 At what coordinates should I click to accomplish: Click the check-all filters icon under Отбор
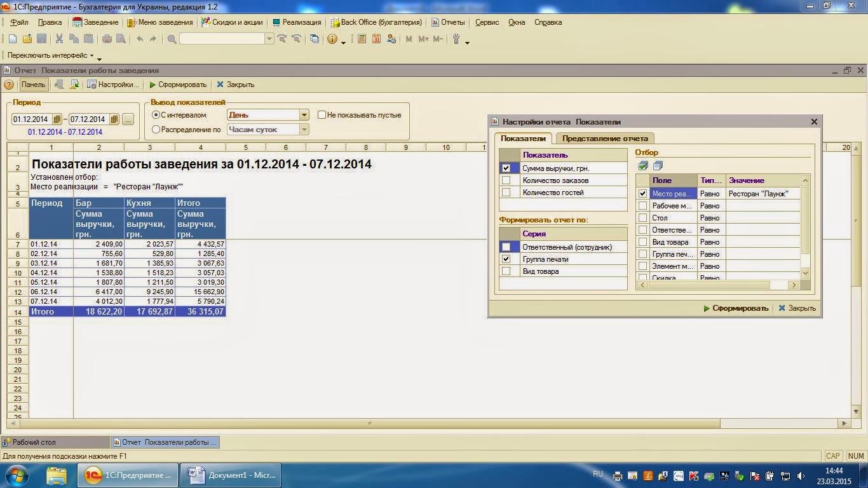pos(643,166)
